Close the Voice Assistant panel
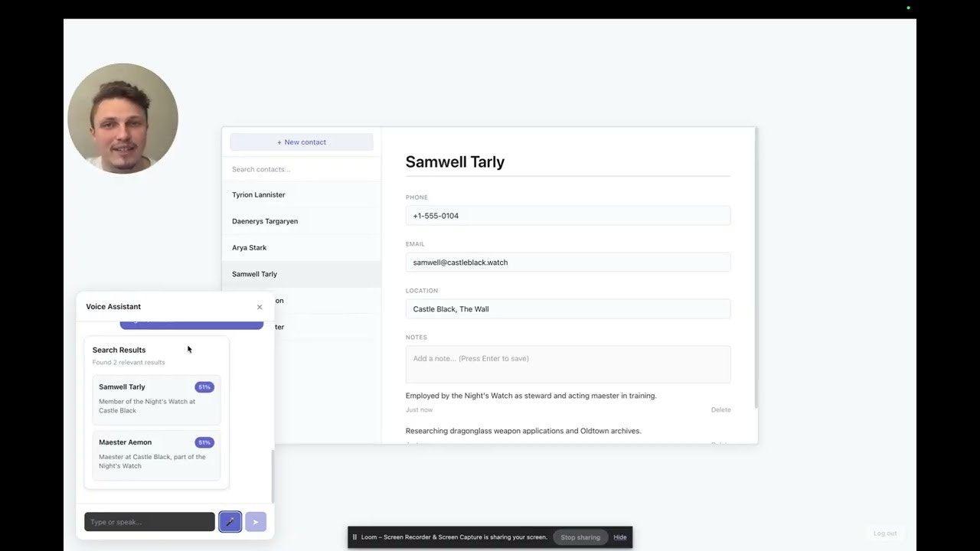This screenshot has height=551, width=980. click(260, 307)
